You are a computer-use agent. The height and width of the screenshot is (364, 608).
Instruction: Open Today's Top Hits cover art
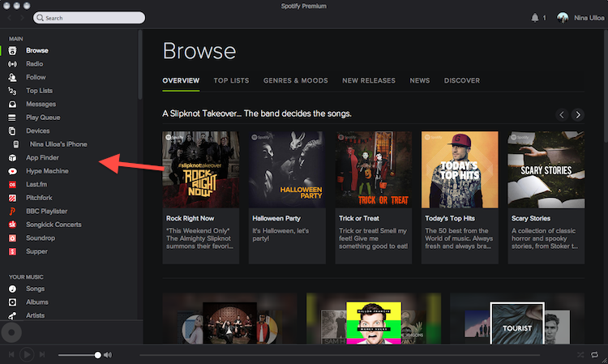point(460,169)
